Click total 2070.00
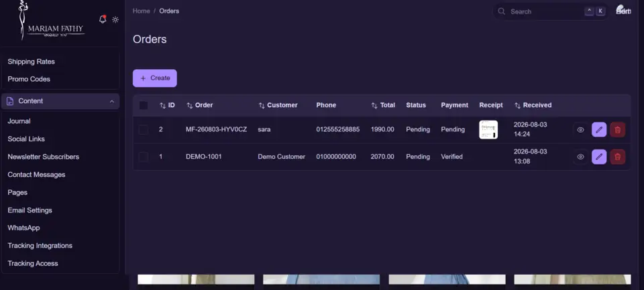Viewport: 644px width, 290px height. click(382, 157)
